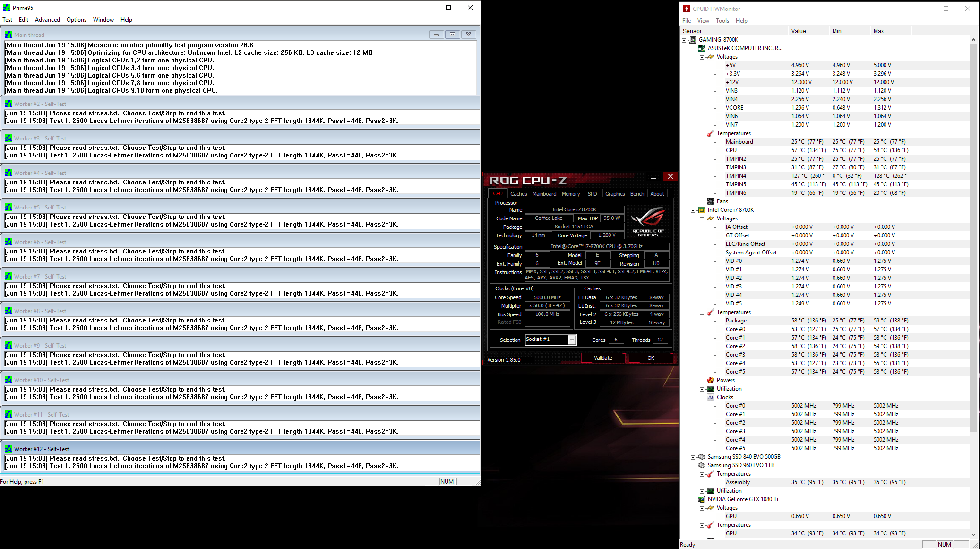Collapse the Clocks tree node

click(x=702, y=398)
